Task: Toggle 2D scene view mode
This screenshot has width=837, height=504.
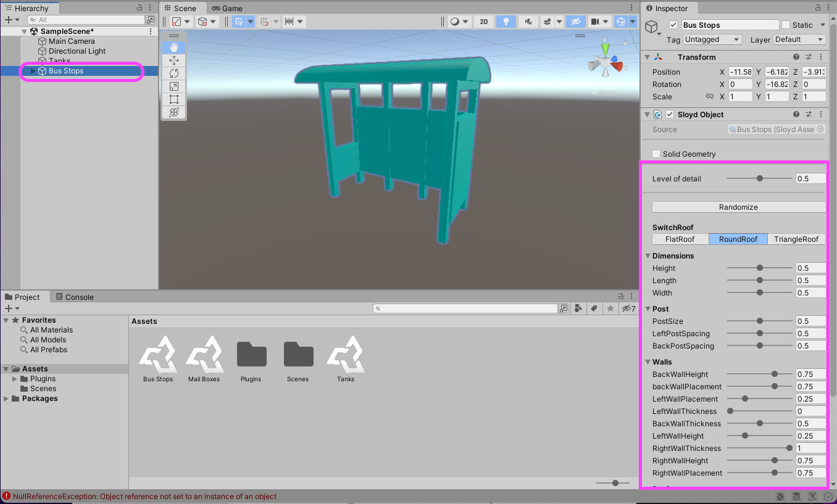Action: click(x=484, y=22)
